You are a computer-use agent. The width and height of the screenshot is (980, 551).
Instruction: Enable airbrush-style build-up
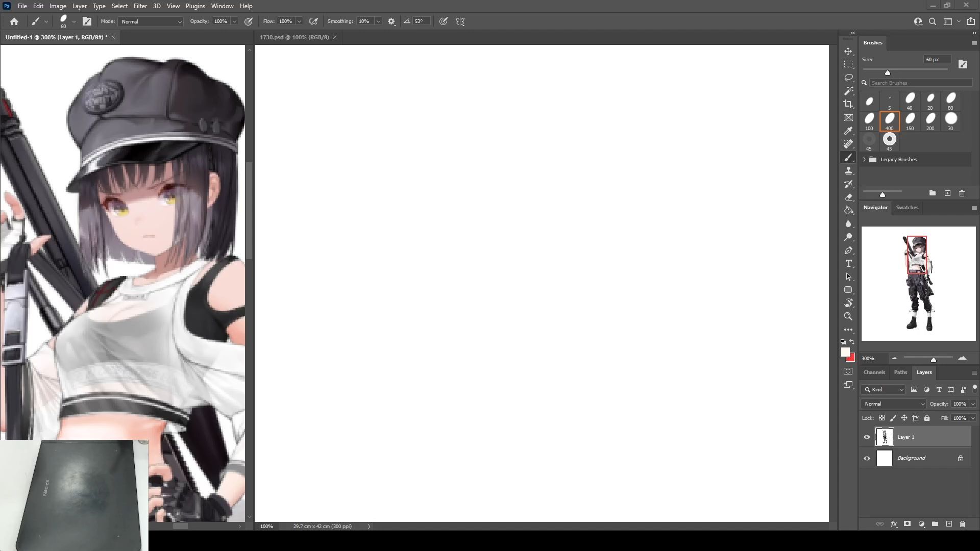(313, 21)
